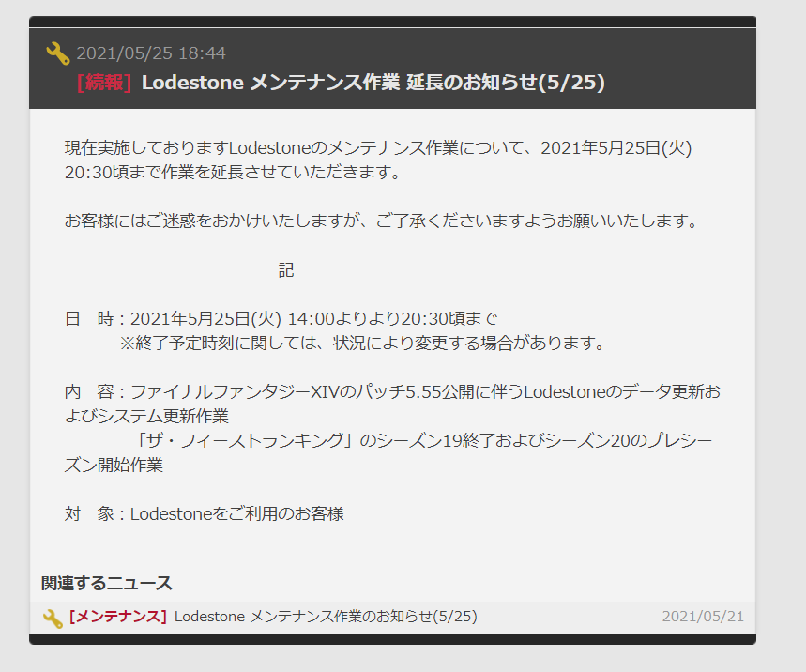Click the 日 時 line with 14:00 to 20:30
Viewport: 806px width, 672px height.
click(281, 319)
